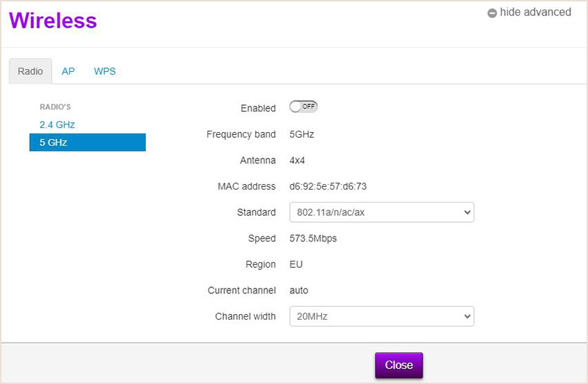
Task: Click the Region EU value
Action: 296,264
